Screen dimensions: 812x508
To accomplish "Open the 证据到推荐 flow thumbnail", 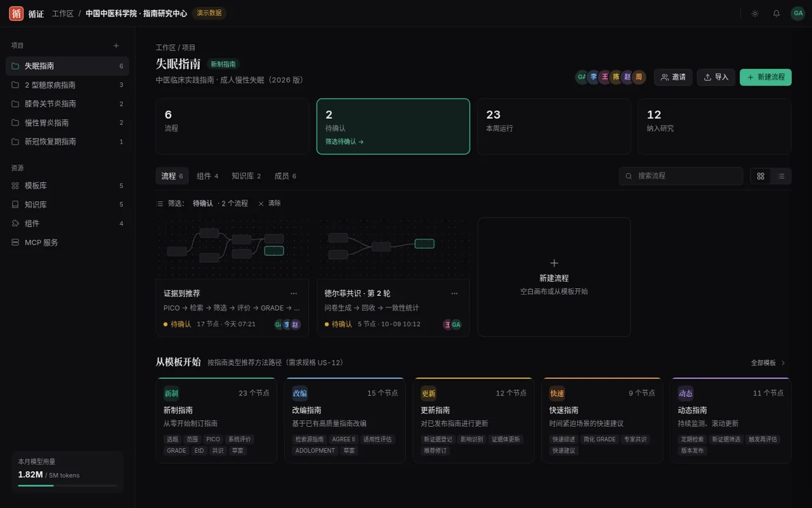I will 232,248.
